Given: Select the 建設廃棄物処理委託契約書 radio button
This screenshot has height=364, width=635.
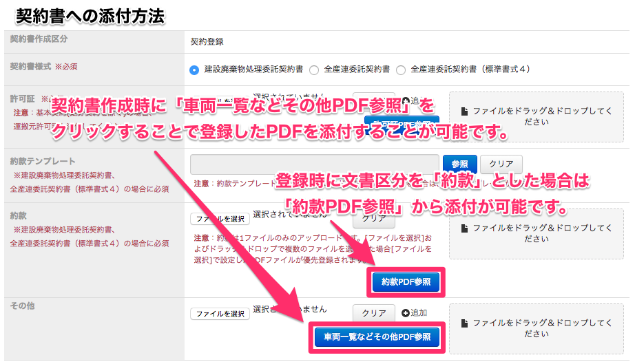Looking at the screenshot, I should coord(194,69).
